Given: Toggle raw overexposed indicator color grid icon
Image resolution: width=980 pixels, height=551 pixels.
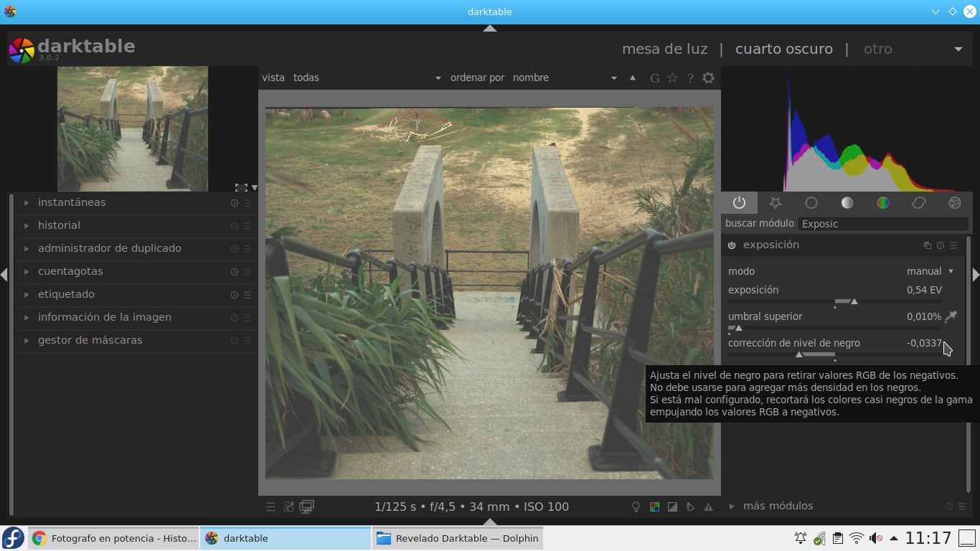Looking at the screenshot, I should coord(654,507).
